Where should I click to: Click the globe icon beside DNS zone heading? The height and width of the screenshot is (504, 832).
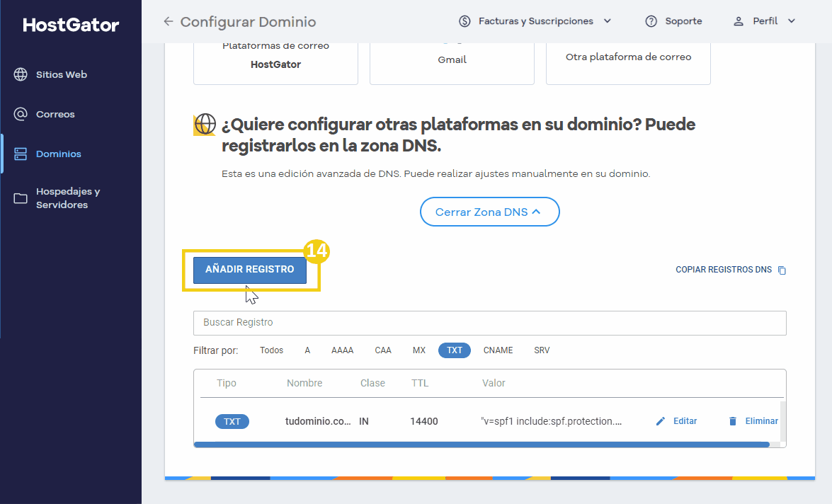[205, 125]
